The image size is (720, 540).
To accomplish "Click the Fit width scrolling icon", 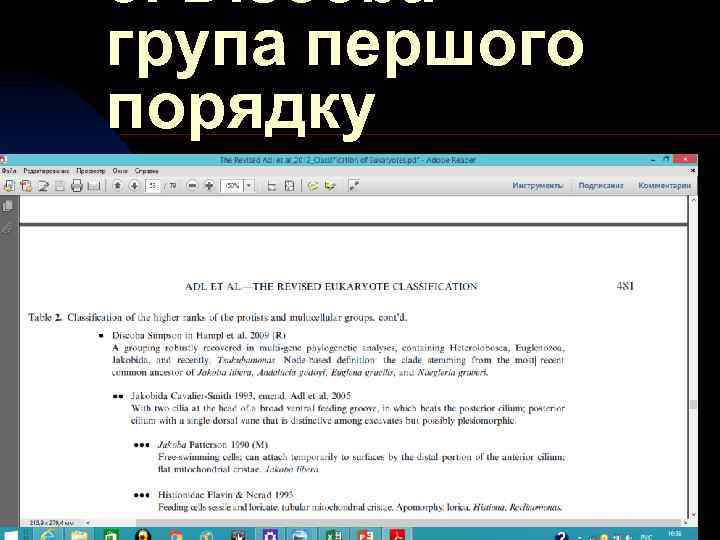I will pyautogui.click(x=272, y=186).
